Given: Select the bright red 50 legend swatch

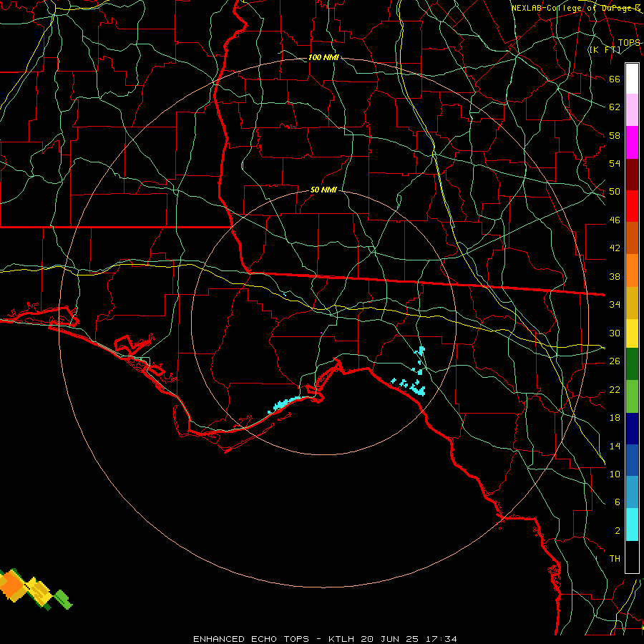Looking at the screenshot, I should (632, 206).
